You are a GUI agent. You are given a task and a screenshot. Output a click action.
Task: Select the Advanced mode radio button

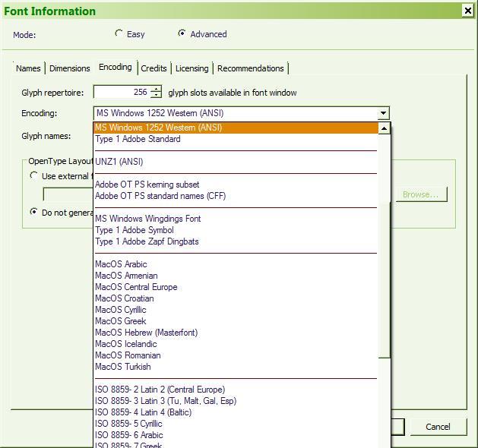coord(182,33)
